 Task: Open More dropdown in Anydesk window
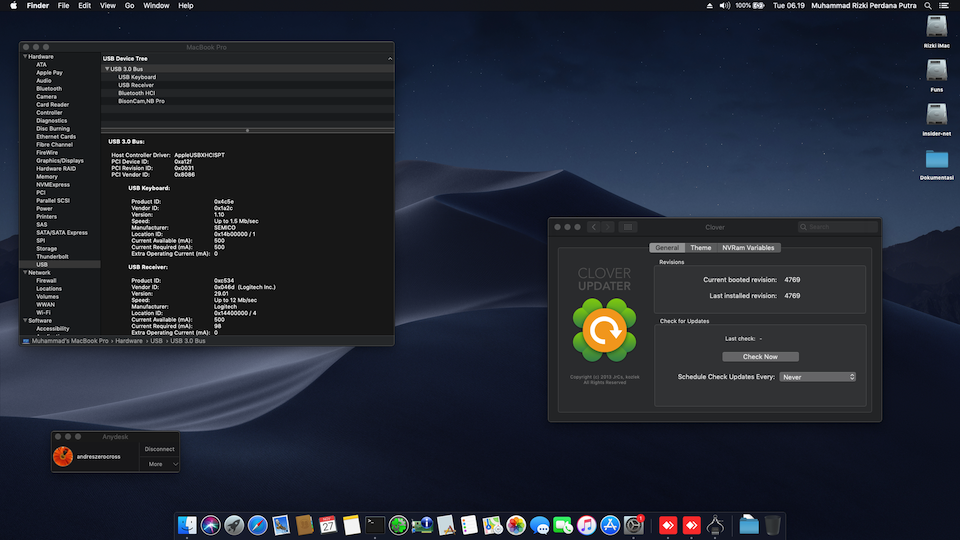[x=159, y=464]
